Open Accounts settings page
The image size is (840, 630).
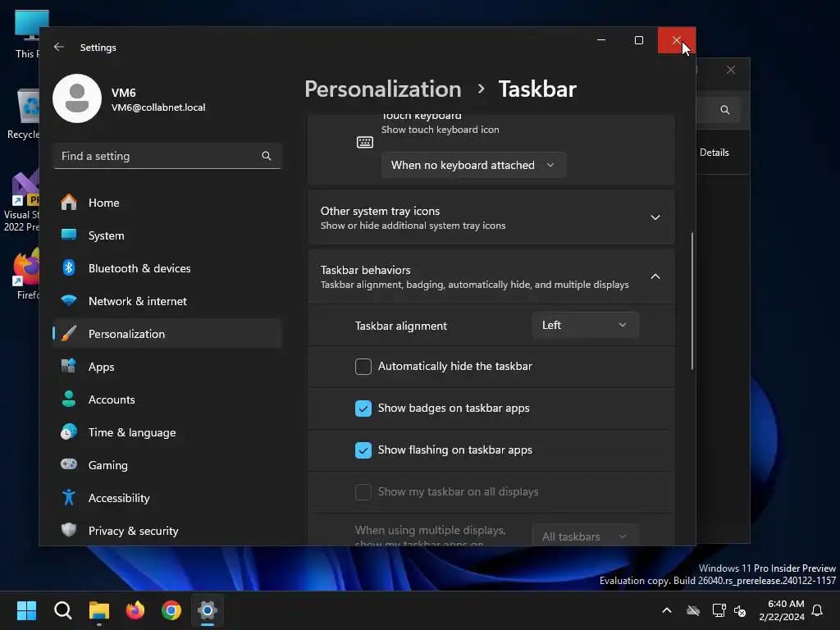tap(167, 399)
